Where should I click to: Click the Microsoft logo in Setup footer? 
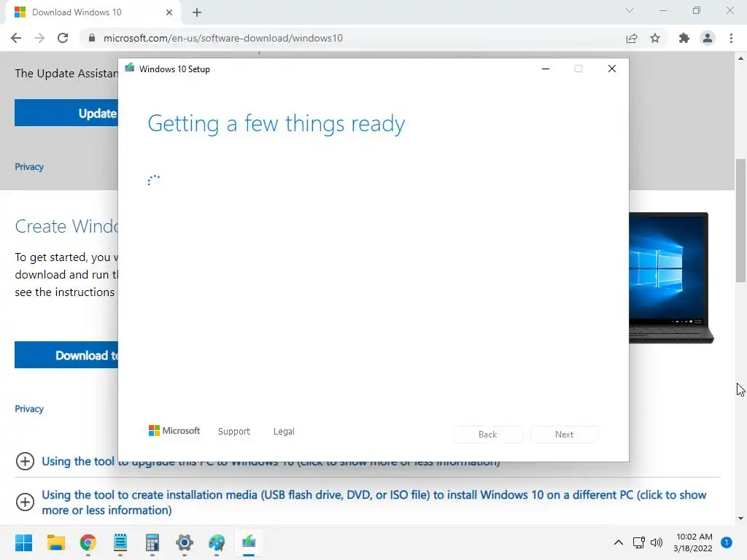point(174,431)
